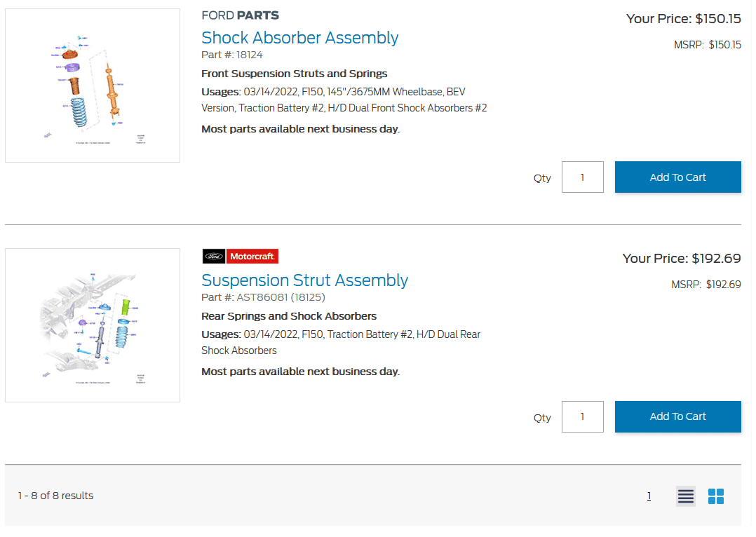This screenshot has height=537, width=756.
Task: Click the red Motorcraft brand logo
Action: (252, 257)
